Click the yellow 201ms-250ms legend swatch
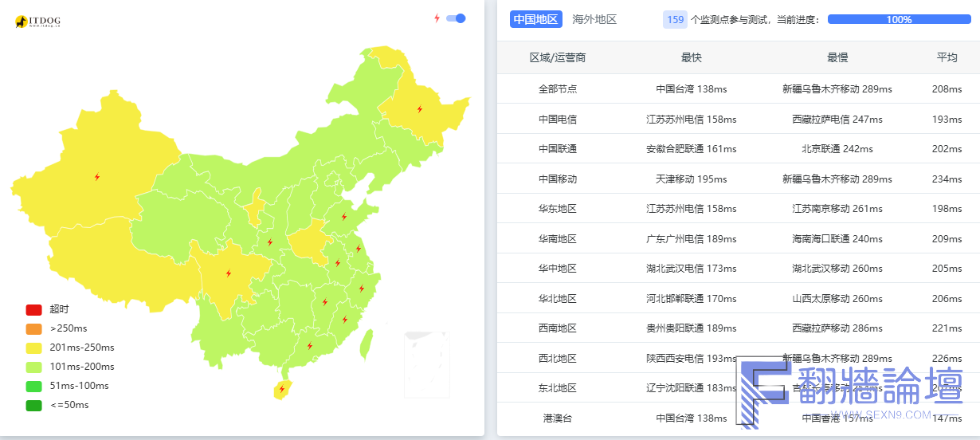The height and width of the screenshot is (440, 980). pos(33,348)
